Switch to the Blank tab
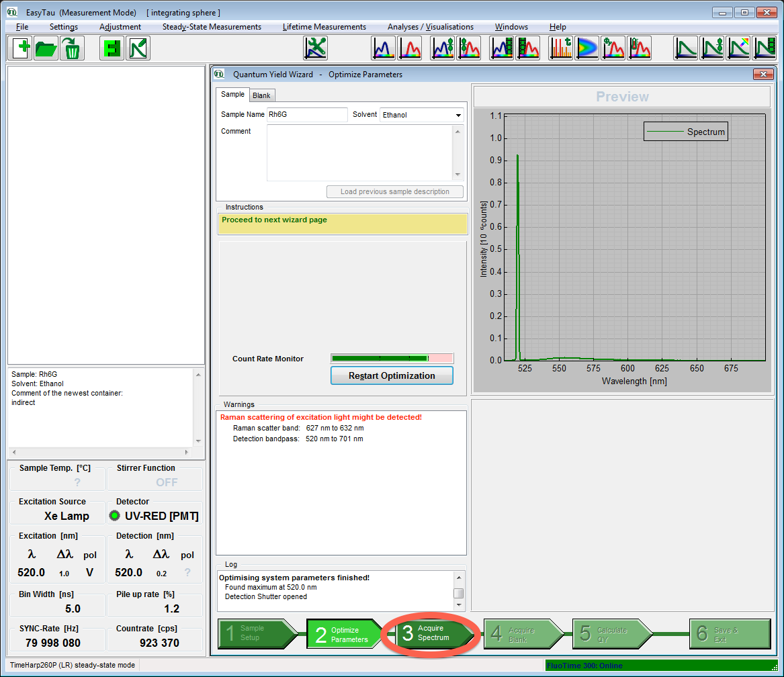Screen dimensions: 784x677 (261, 95)
